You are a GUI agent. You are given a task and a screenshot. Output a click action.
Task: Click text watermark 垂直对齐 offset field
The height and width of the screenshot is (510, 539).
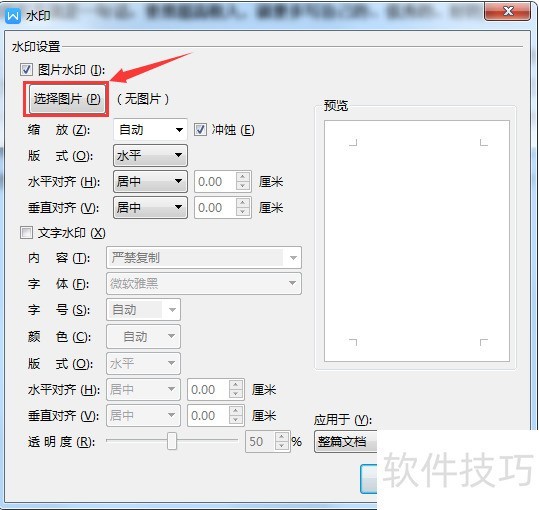click(x=208, y=415)
